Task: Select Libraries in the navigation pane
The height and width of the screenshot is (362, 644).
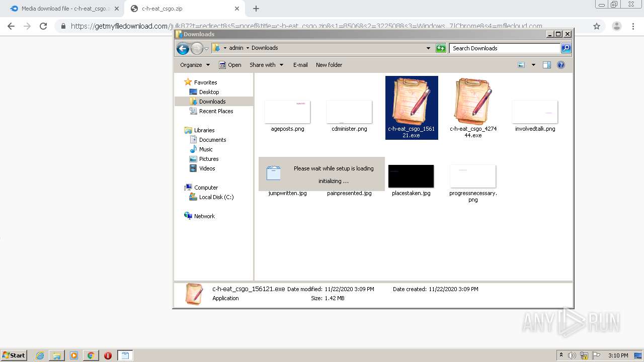Action: pyautogui.click(x=200, y=130)
